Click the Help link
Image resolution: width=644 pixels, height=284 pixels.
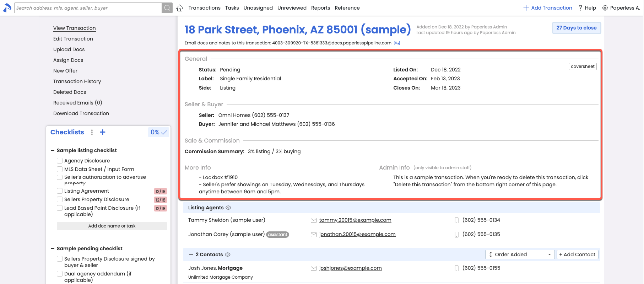click(590, 8)
